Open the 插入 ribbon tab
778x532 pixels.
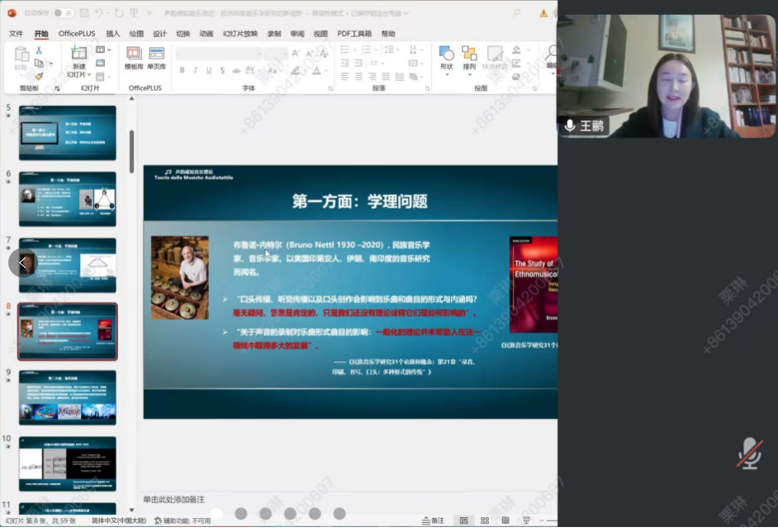point(113,34)
